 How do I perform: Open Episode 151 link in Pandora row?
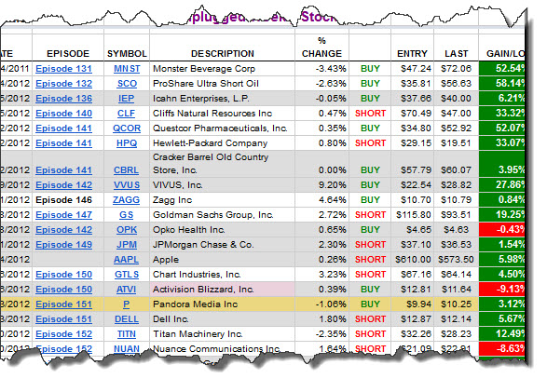point(64,304)
